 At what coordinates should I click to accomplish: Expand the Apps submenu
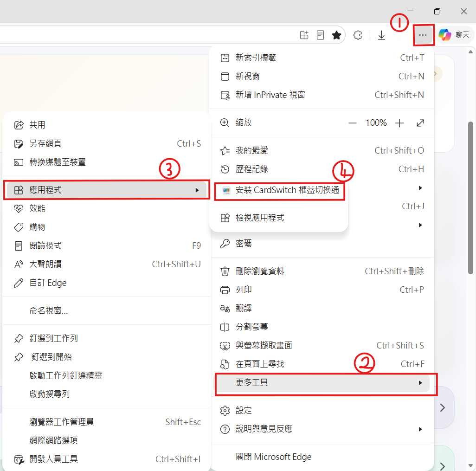(107, 190)
